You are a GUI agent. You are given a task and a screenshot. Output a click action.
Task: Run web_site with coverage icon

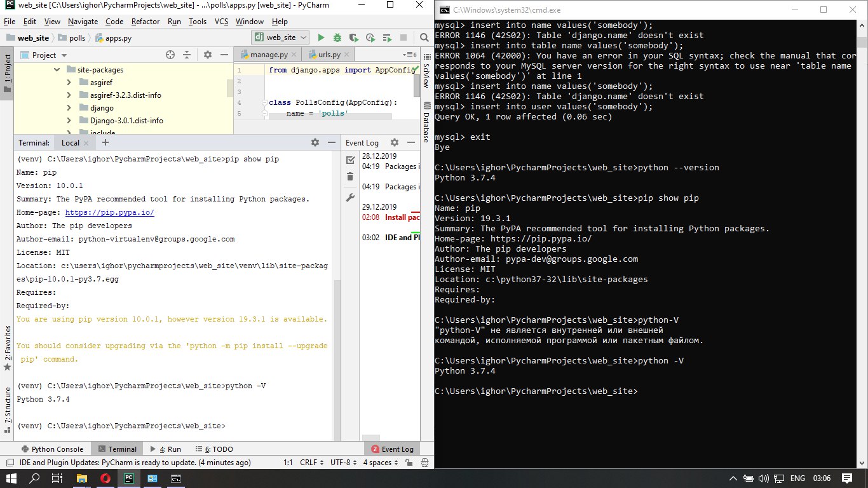tap(353, 38)
